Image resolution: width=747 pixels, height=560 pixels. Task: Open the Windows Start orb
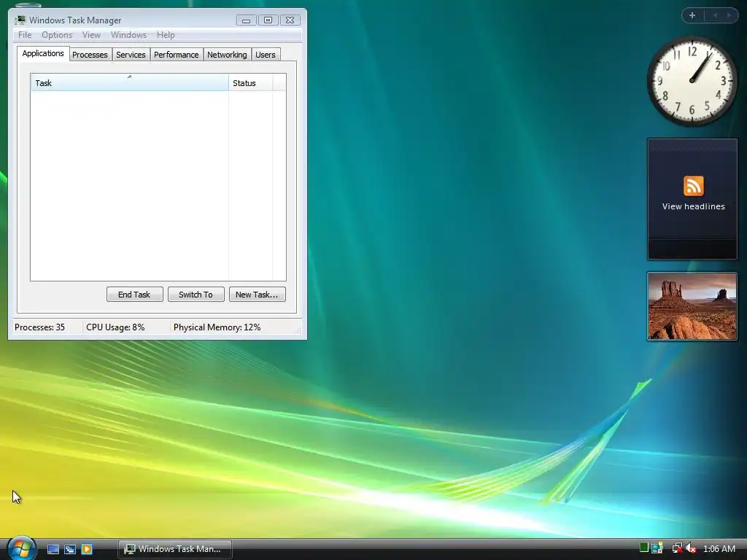click(x=21, y=548)
